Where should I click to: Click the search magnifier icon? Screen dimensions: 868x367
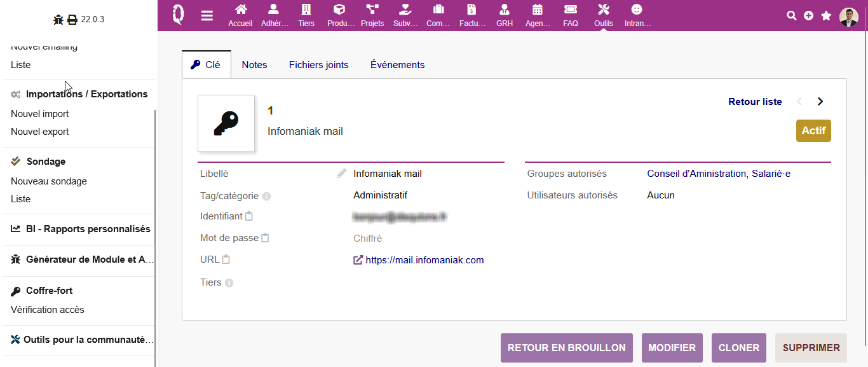(791, 16)
